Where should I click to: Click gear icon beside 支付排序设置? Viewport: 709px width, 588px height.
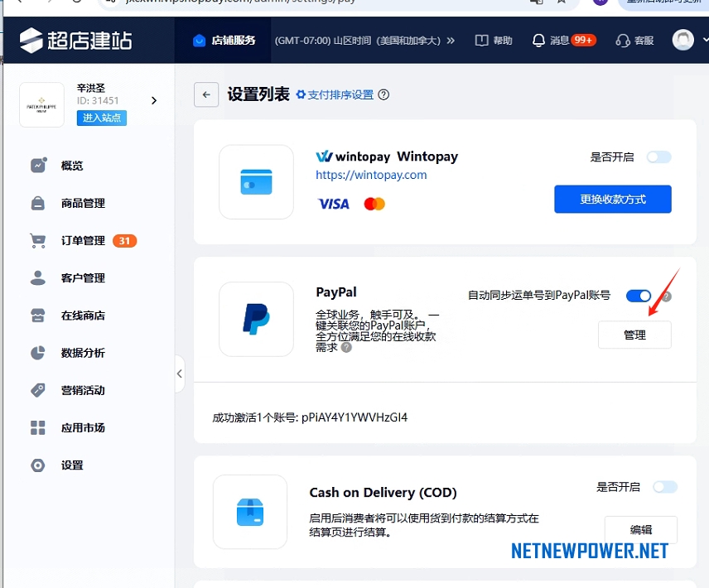[x=301, y=94]
